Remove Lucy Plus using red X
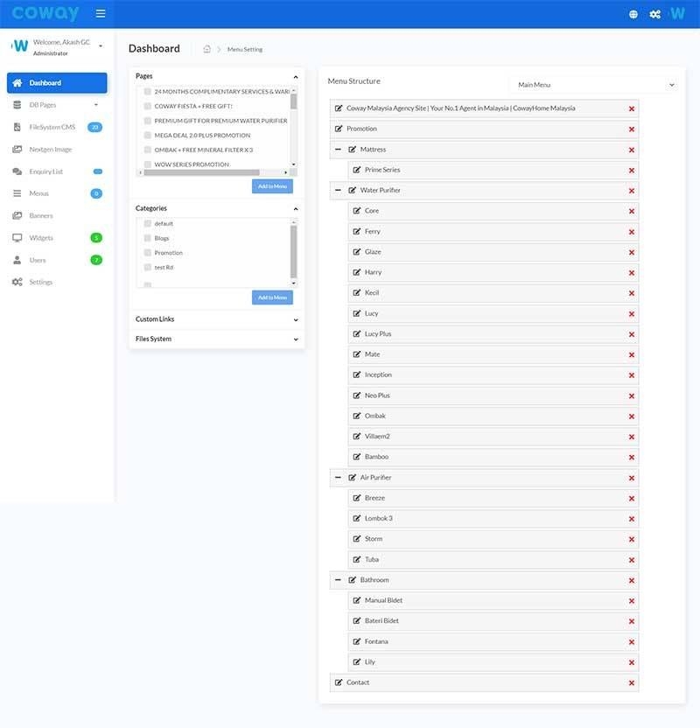 pos(632,334)
